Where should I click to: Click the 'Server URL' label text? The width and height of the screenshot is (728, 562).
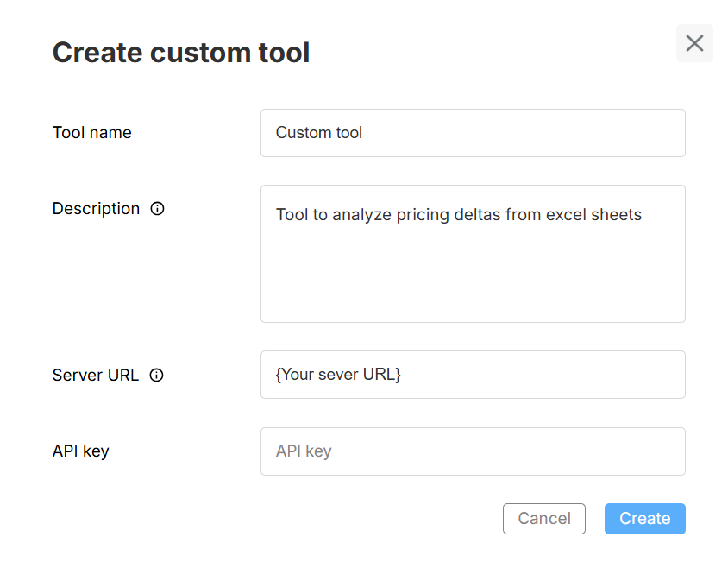96,376
